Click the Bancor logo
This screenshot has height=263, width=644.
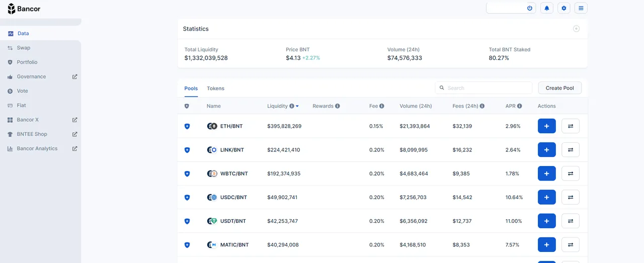point(24,9)
